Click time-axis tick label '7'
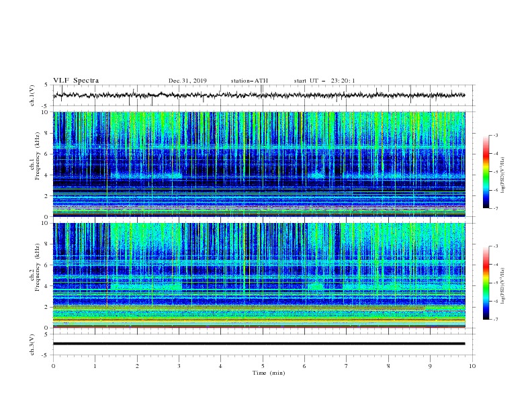The height and width of the screenshot is (411, 532). pos(347,366)
